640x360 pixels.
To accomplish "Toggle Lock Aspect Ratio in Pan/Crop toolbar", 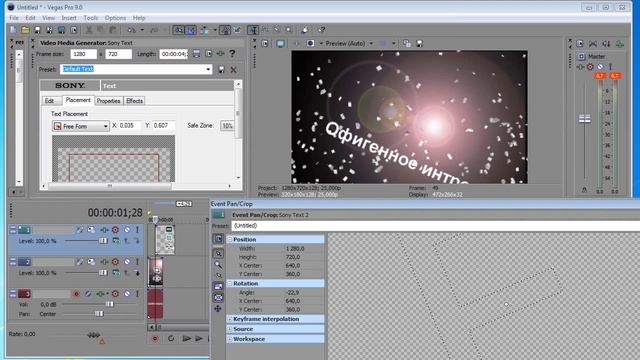I will (x=218, y=287).
